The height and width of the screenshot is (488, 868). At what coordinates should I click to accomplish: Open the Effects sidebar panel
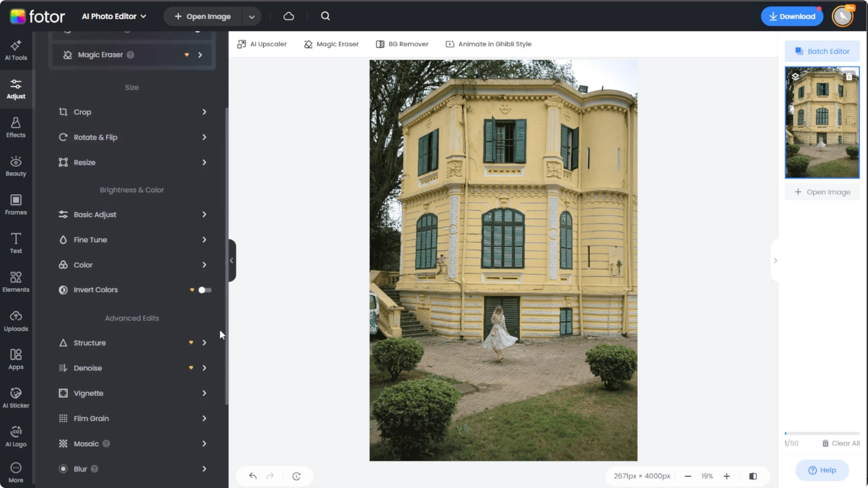(16, 128)
